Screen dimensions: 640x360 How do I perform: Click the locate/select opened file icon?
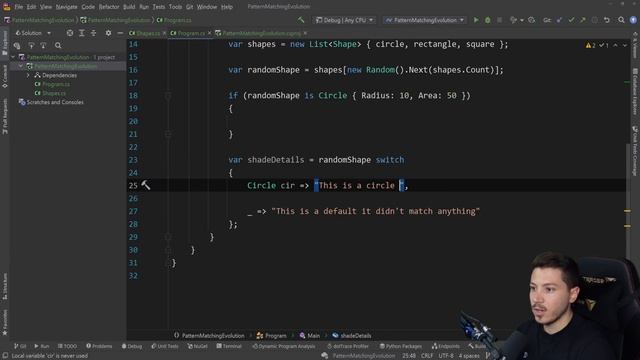(x=70, y=33)
